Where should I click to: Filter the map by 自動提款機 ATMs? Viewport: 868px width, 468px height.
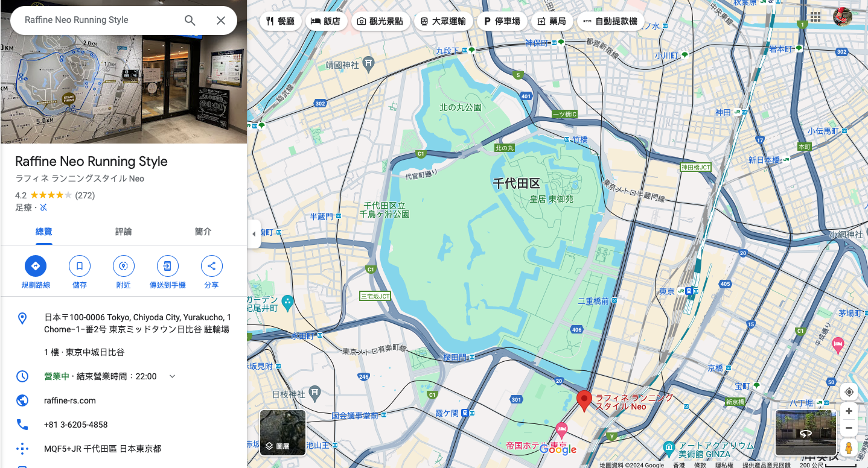[610, 21]
